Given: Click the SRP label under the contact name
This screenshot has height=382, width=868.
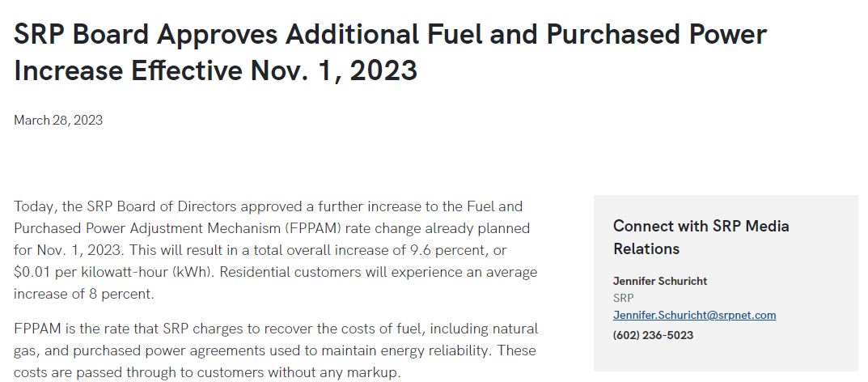Looking at the screenshot, I should tap(624, 298).
